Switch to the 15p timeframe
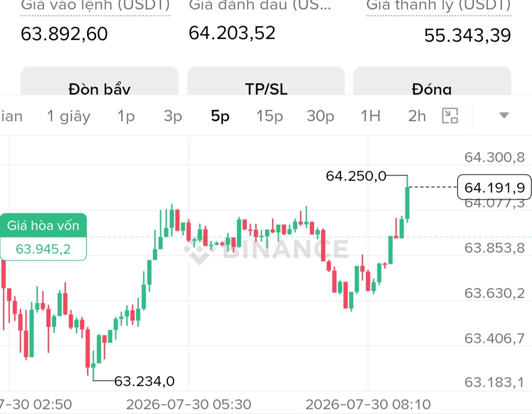Image resolution: width=532 pixels, height=414 pixels. (x=269, y=116)
